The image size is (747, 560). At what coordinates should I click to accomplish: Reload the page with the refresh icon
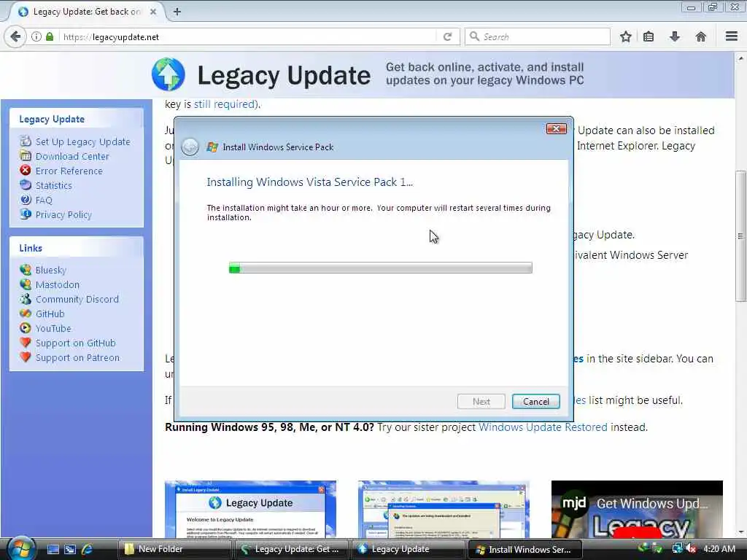[447, 36]
